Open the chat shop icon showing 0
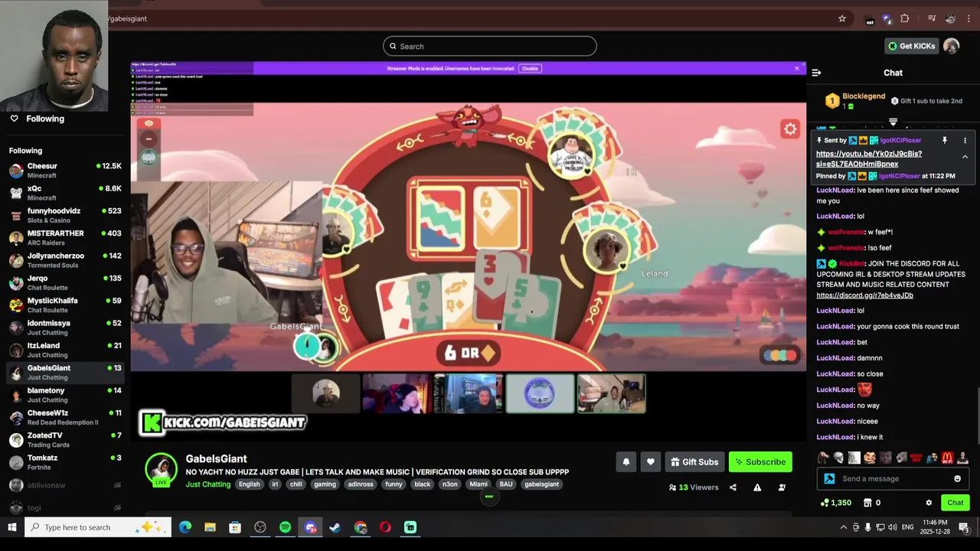Screen dimensions: 980x551 (x=871, y=503)
